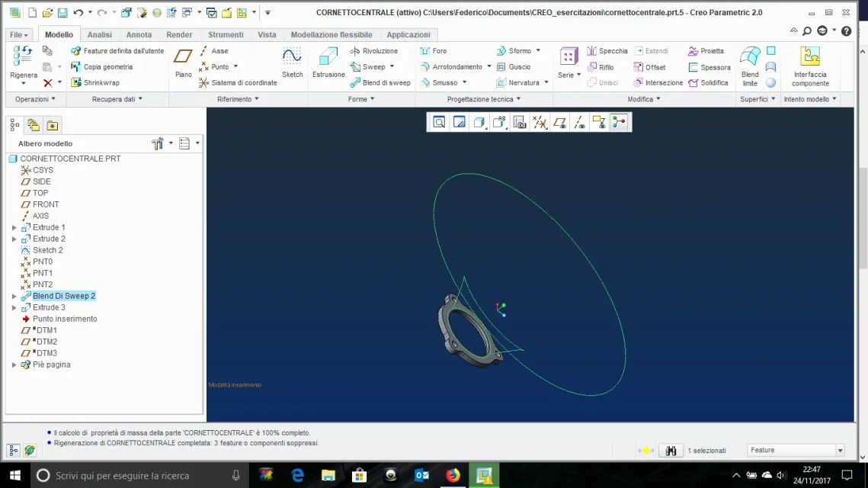Screen dimensions: 868x488
Task: Select the Specchia mirror tool
Action: click(607, 51)
